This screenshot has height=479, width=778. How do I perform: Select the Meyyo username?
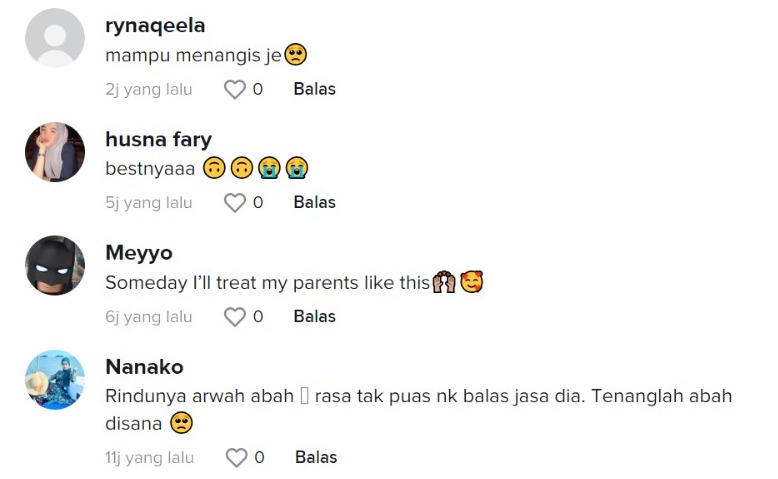pos(139,254)
